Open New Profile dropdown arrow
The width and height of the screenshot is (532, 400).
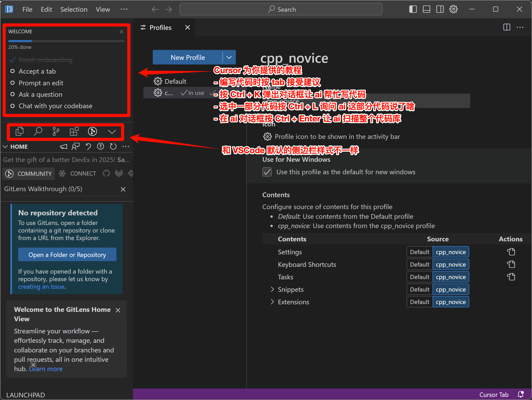[229, 57]
